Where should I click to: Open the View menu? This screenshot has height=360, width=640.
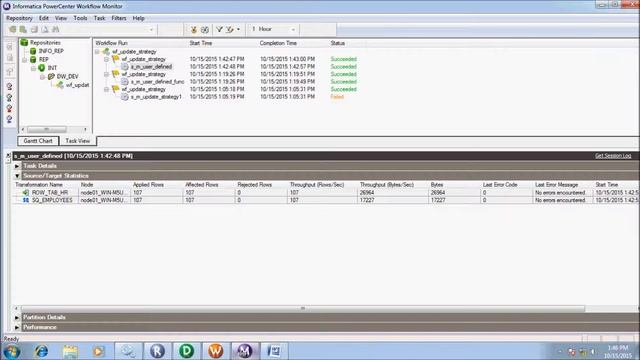point(61,18)
